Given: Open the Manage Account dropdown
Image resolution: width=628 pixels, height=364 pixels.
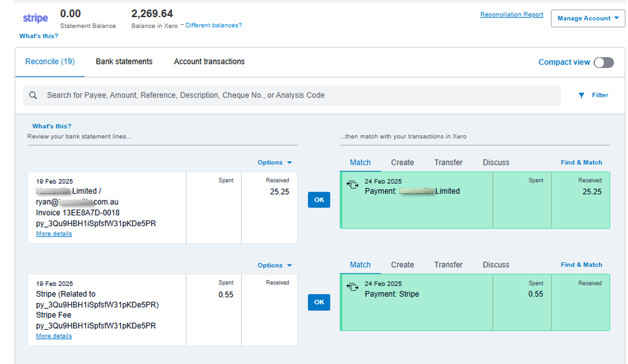Looking at the screenshot, I should (x=588, y=18).
